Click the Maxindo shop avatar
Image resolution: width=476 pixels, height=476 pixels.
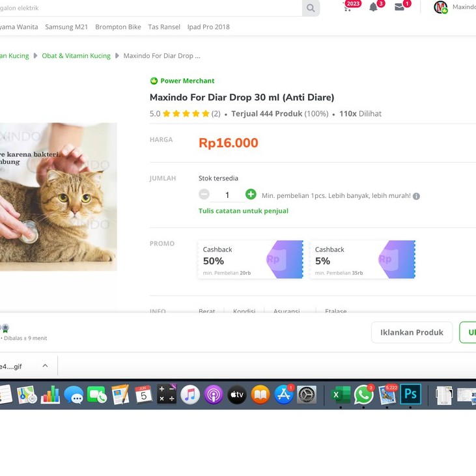tap(440, 7)
